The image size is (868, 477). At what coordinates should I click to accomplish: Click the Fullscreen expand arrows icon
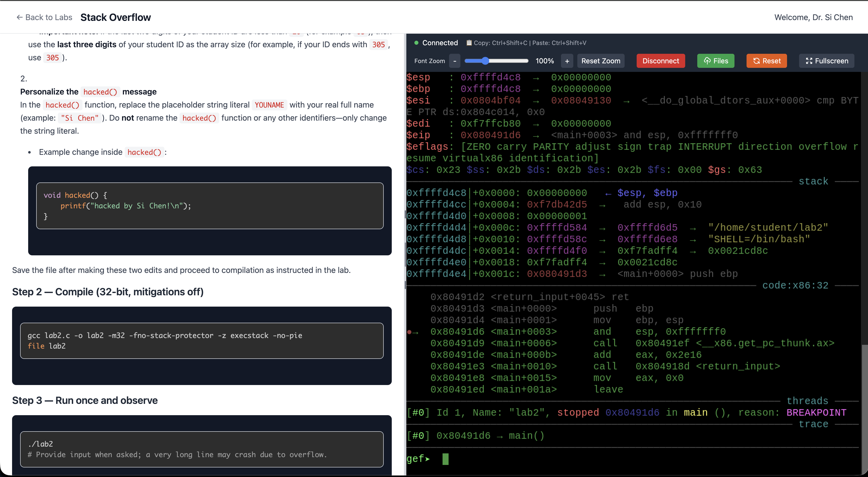tap(809, 61)
